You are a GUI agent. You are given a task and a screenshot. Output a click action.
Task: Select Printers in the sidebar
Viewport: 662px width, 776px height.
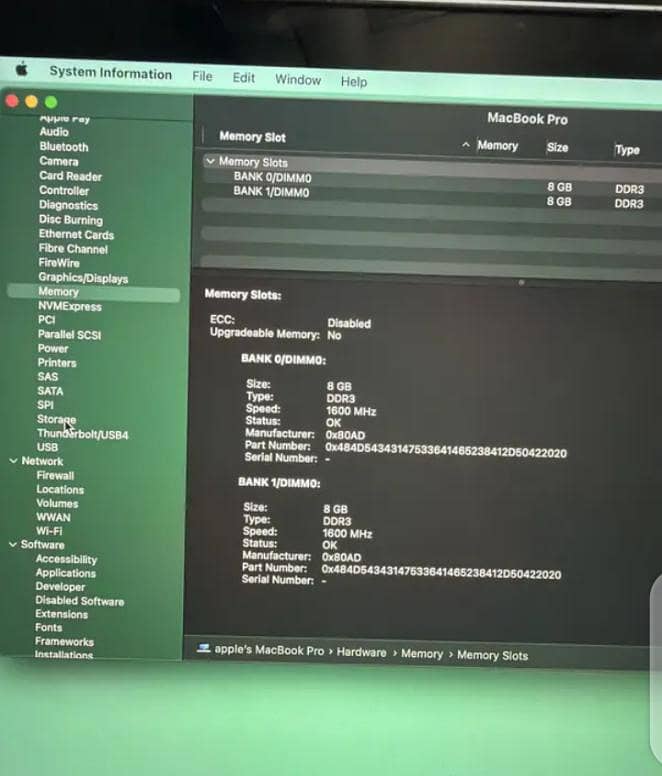[57, 363]
